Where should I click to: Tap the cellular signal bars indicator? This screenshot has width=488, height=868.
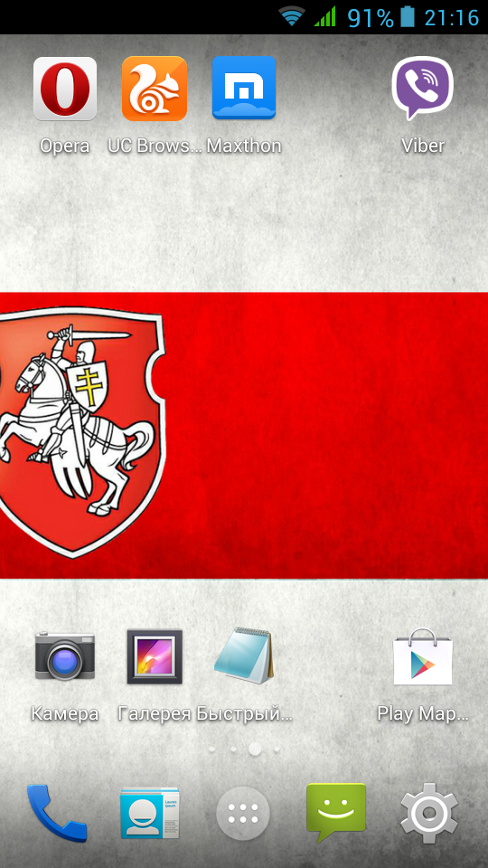click(324, 16)
